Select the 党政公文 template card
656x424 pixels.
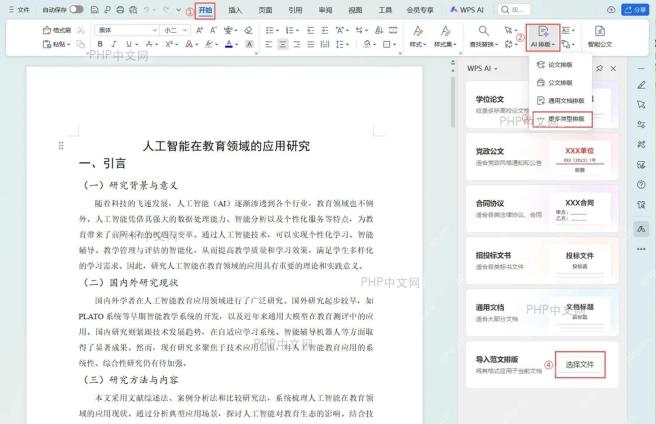coord(542,157)
